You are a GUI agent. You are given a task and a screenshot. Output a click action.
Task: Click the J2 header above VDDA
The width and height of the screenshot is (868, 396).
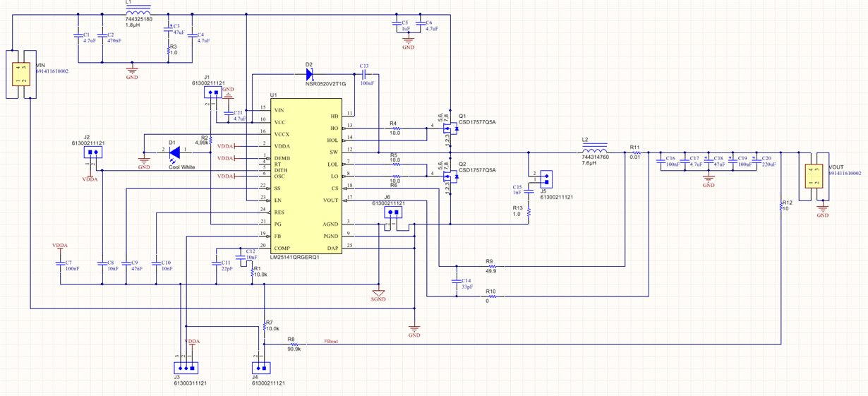(93, 152)
